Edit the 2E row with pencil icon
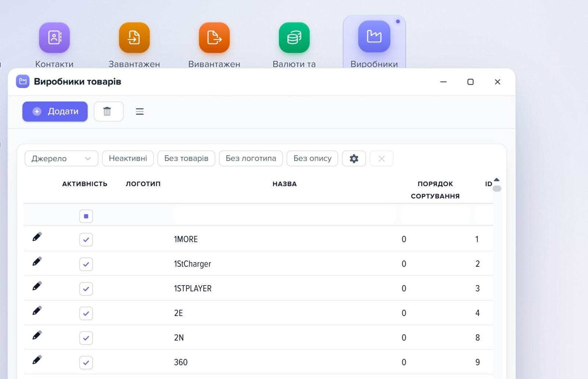This screenshot has height=379, width=588. (37, 311)
